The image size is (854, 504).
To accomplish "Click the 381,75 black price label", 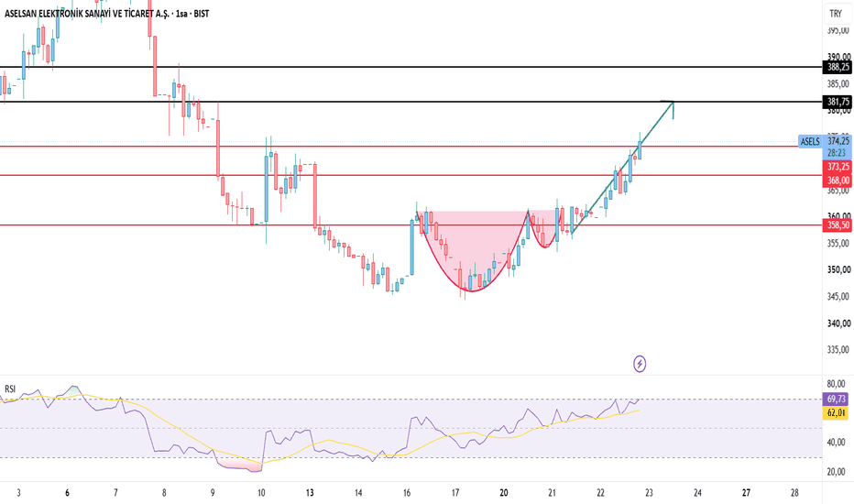I will click(838, 102).
